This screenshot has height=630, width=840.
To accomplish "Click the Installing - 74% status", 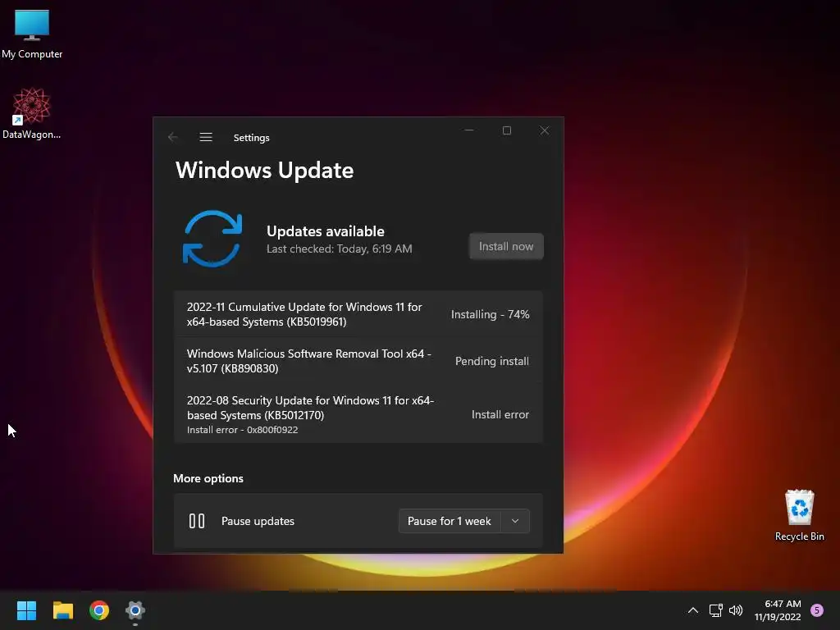I will click(x=491, y=314).
